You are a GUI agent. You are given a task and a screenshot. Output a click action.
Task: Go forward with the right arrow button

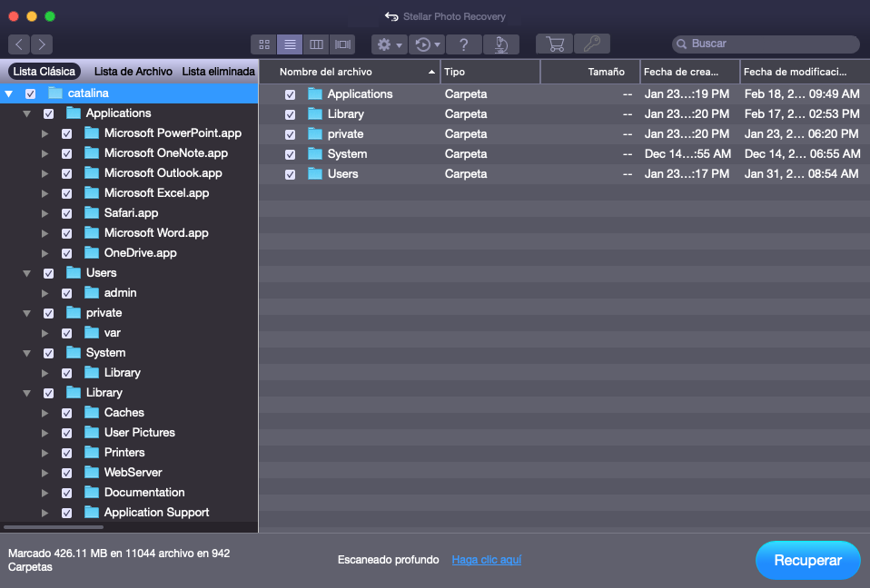click(42, 44)
